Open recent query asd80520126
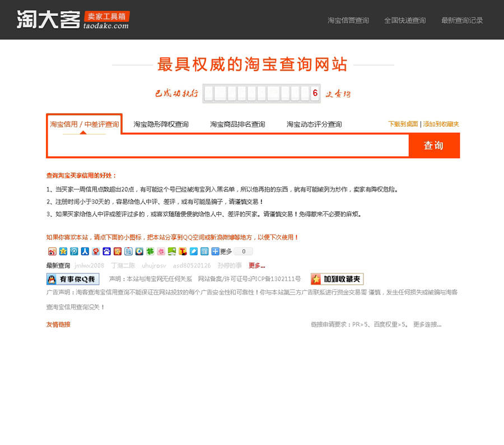This screenshot has height=445, width=504. (x=192, y=266)
